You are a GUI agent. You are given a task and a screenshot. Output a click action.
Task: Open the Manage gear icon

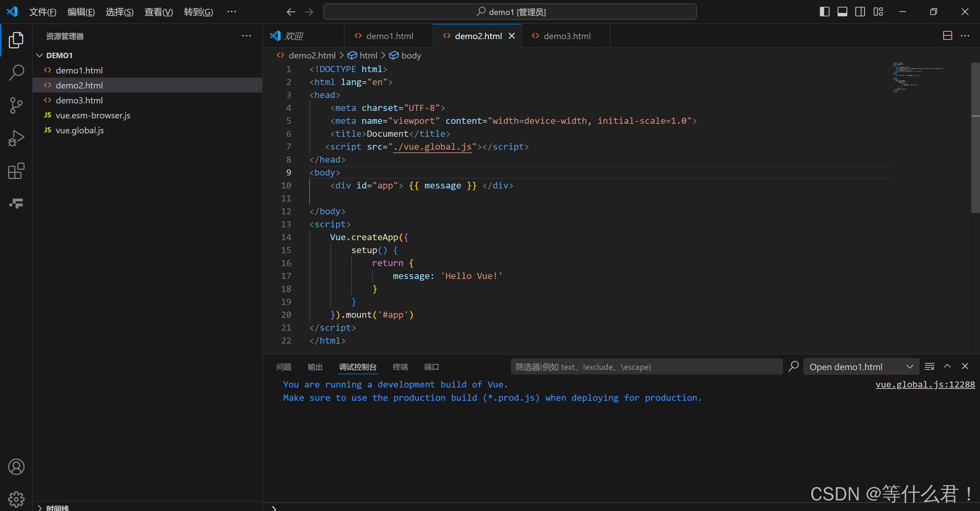(x=16, y=498)
